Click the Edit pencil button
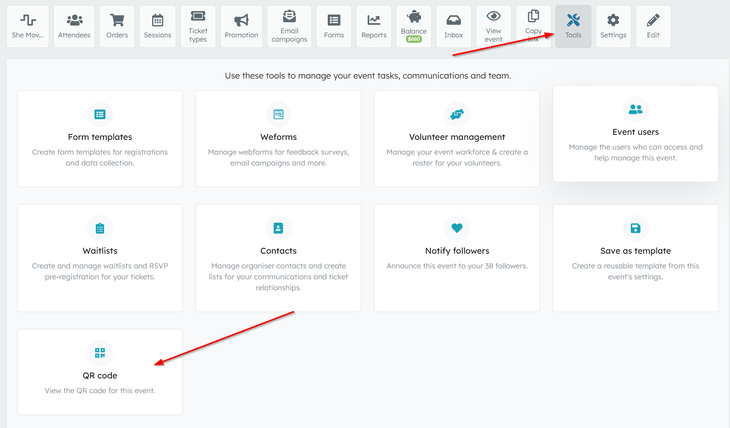 pos(653,26)
